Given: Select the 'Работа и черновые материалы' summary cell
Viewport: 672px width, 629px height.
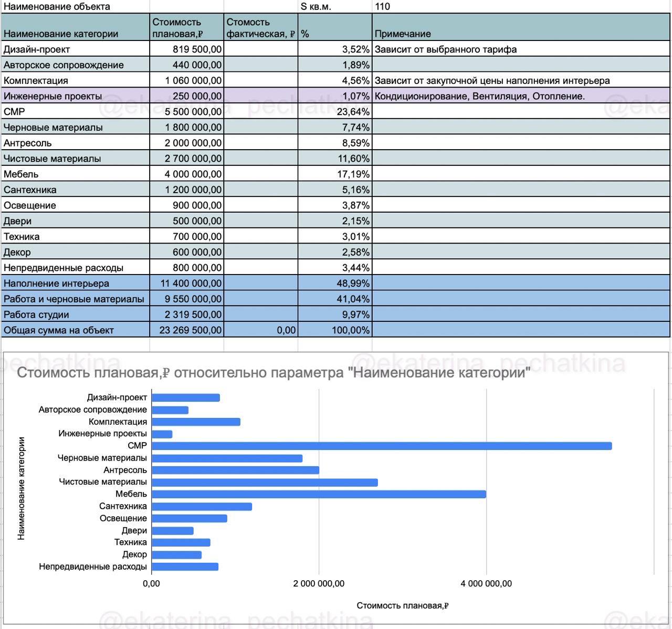Looking at the screenshot, I should [75, 299].
